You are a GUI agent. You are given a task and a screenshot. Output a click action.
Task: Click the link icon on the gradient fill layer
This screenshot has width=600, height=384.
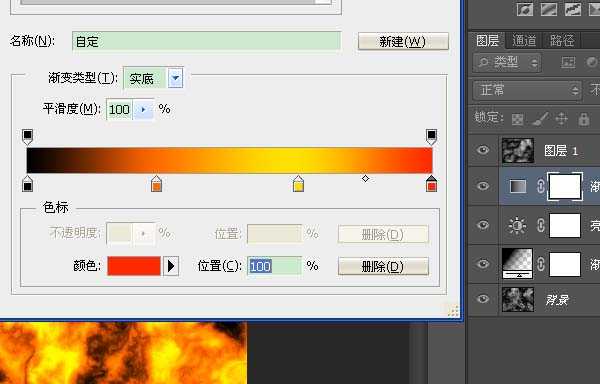point(540,264)
